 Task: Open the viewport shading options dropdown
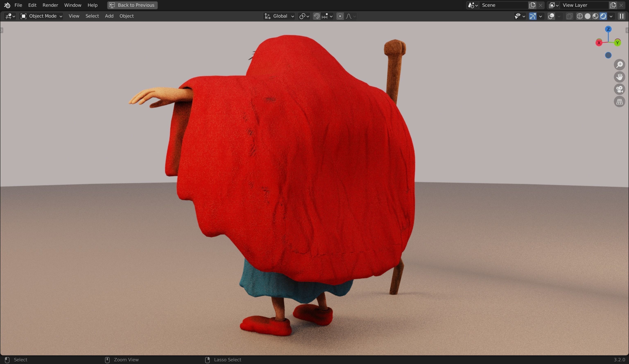pos(611,16)
